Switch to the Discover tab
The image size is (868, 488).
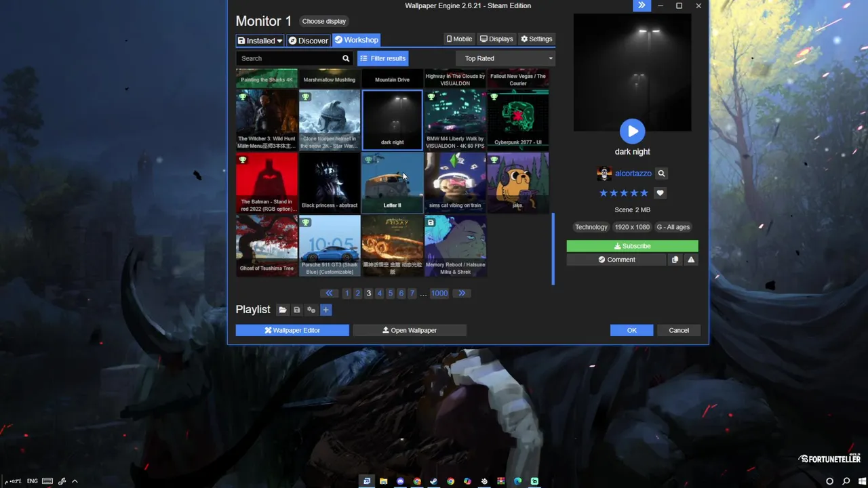pyautogui.click(x=308, y=41)
